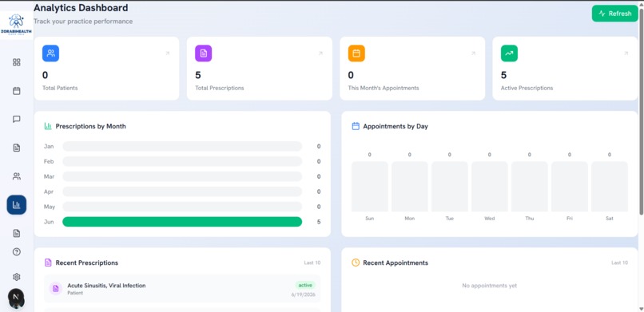Click the Recent Appointments clock icon
This screenshot has height=312, width=644.
[x=356, y=263]
